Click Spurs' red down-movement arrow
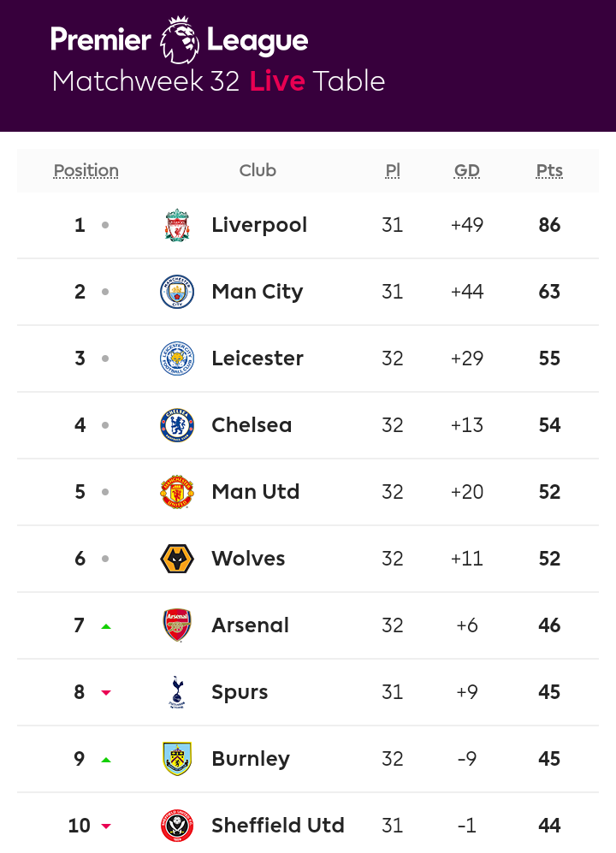The image size is (616, 853). click(106, 693)
